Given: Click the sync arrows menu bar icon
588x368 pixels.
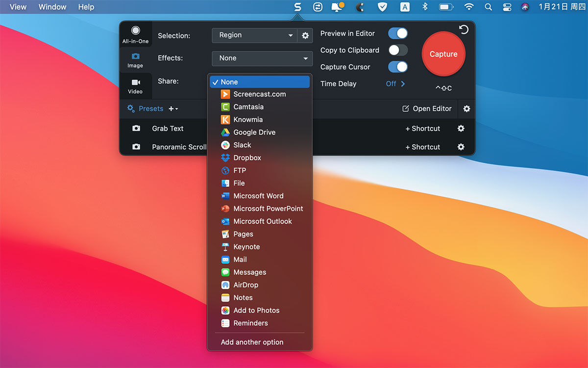Looking at the screenshot, I should [x=318, y=7].
